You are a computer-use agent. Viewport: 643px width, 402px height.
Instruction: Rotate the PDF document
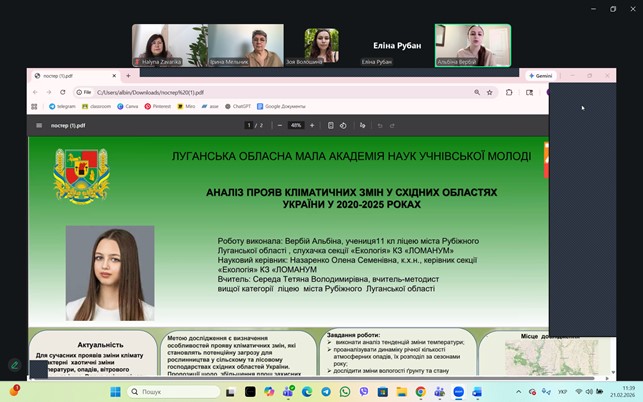pos(343,125)
